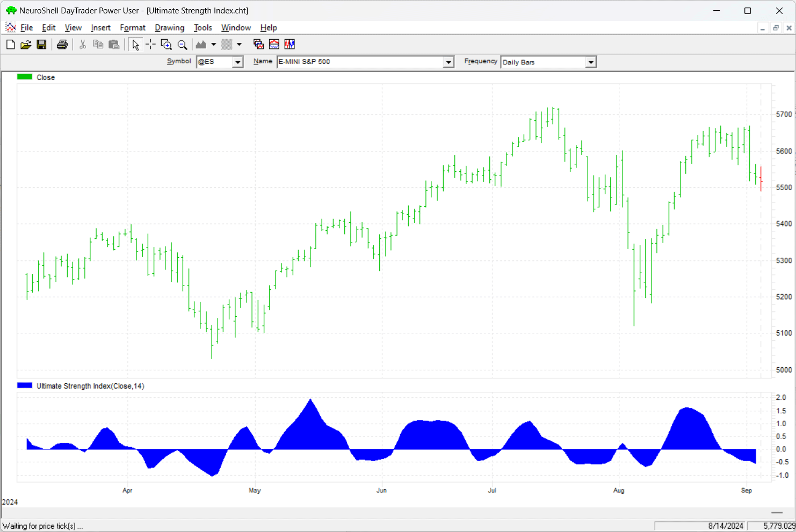Copy with the two-pages toolbar icon
The image size is (796, 532).
pyautogui.click(x=98, y=45)
